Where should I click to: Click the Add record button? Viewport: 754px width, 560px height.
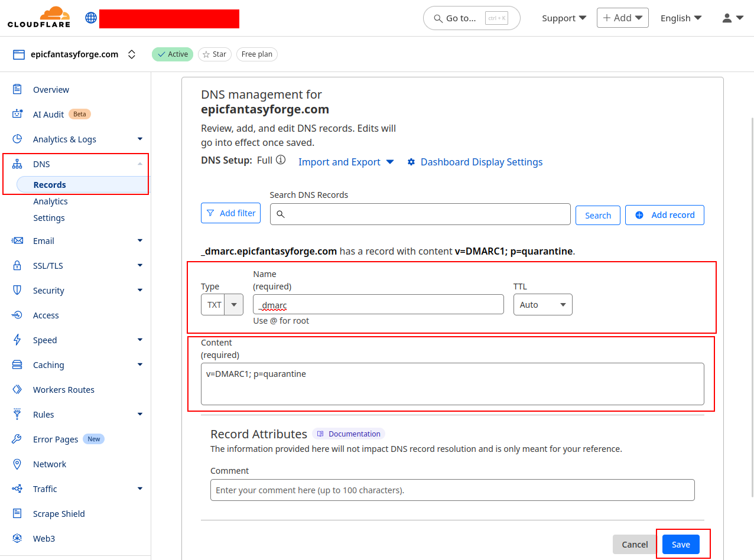[665, 215]
